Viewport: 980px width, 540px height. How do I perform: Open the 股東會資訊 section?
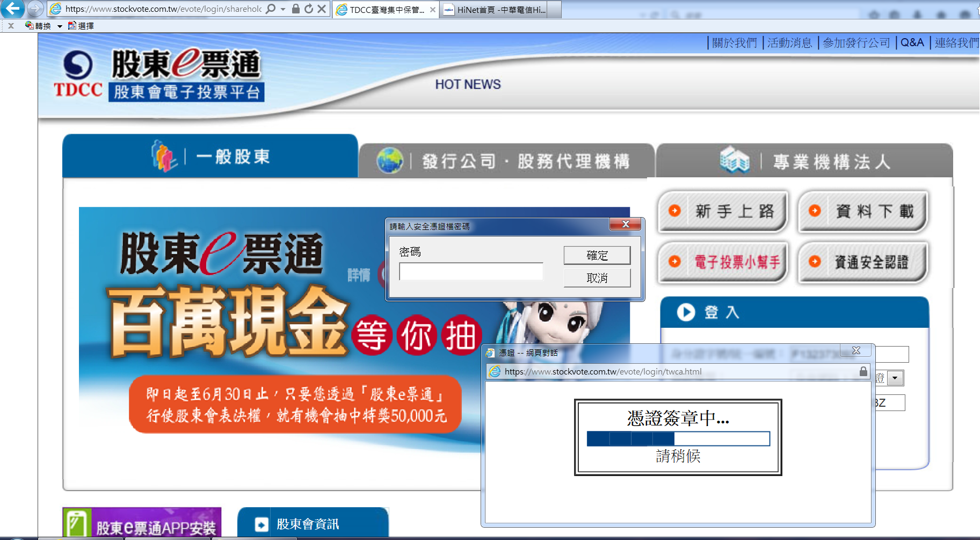313,522
